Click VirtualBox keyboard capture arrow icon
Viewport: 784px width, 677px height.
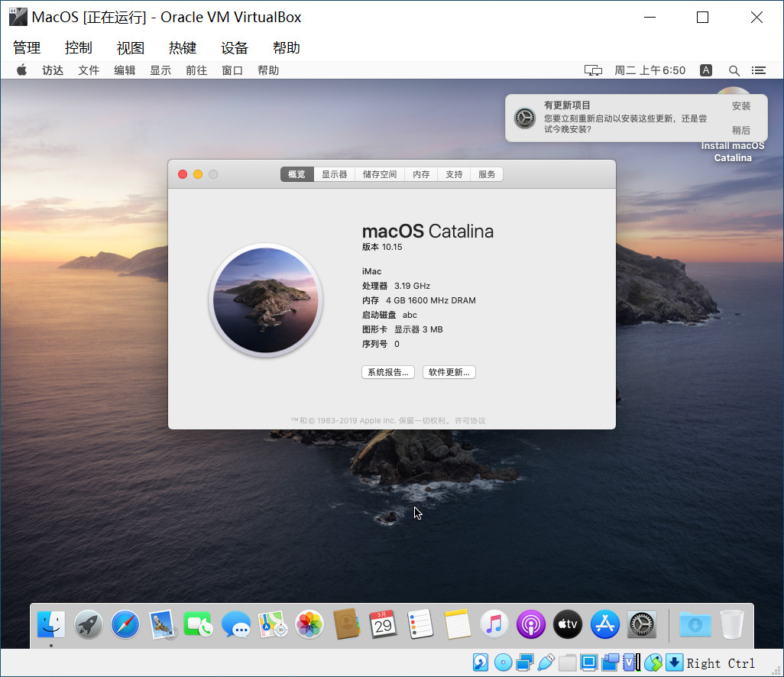674,663
